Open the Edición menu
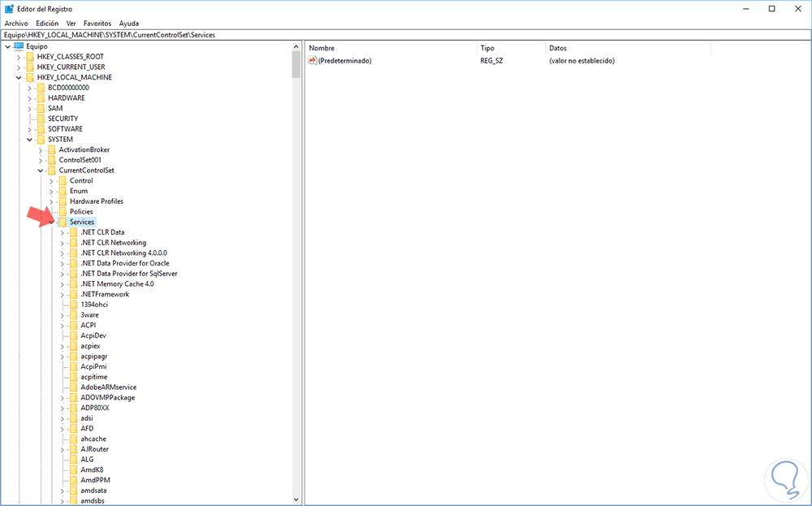The image size is (812, 506). coord(47,24)
